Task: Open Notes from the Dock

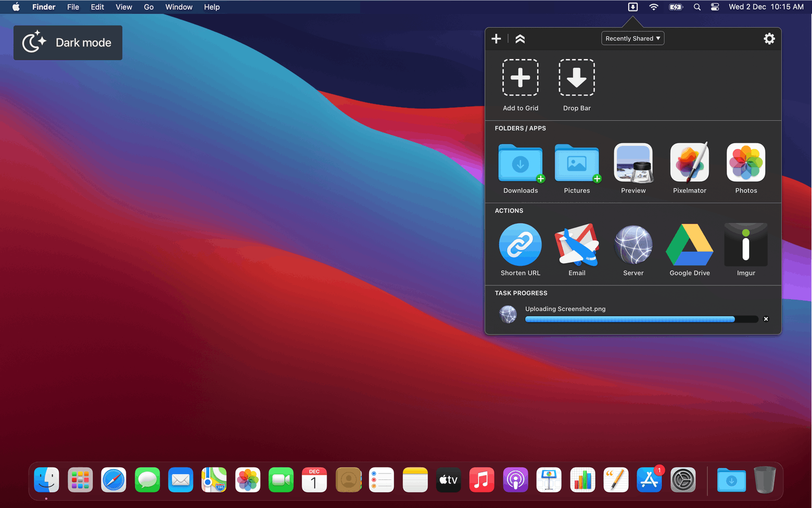Action: click(415, 480)
